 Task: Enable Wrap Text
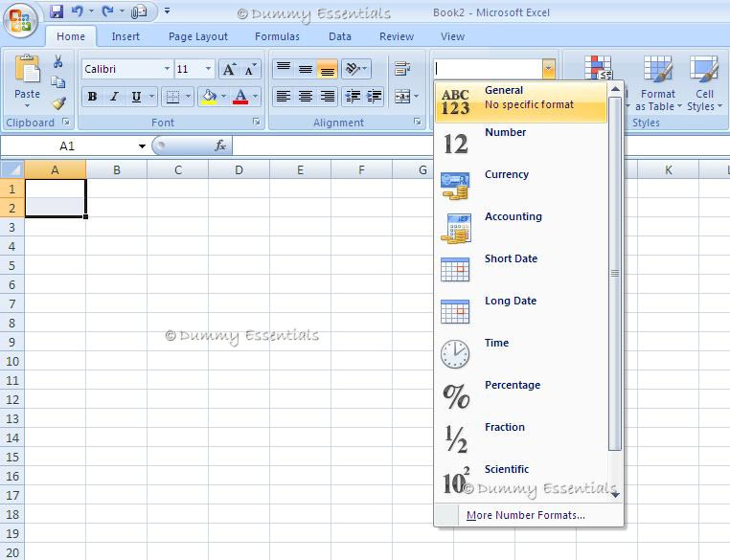point(402,69)
